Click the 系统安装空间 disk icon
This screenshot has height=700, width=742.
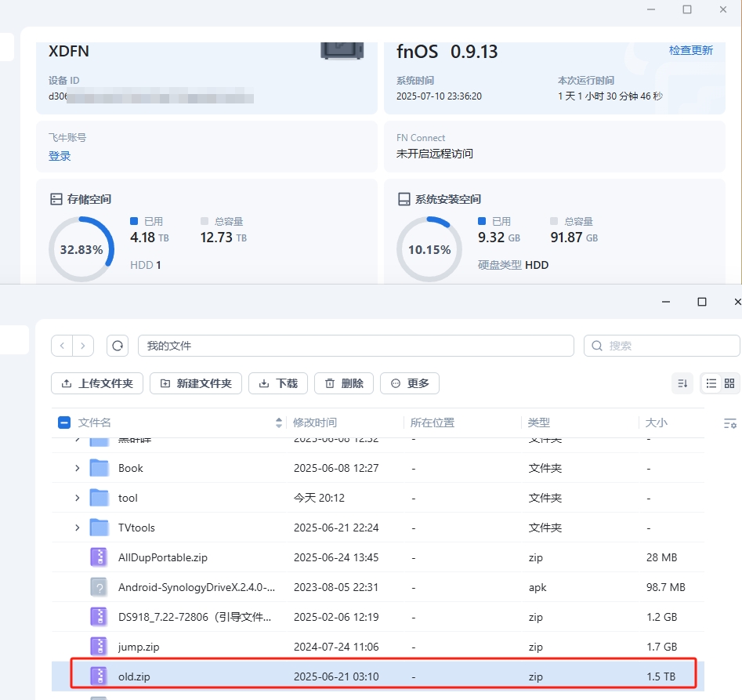tap(404, 199)
